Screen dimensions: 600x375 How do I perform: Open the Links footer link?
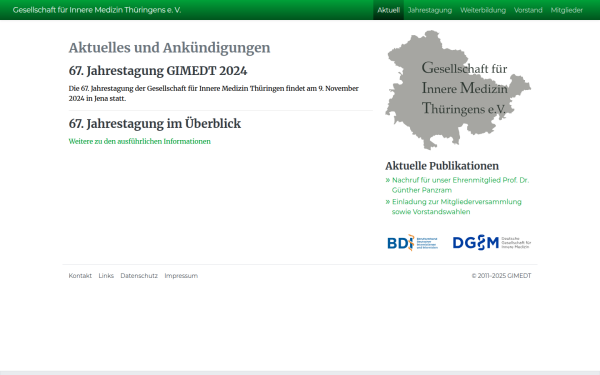click(x=106, y=276)
